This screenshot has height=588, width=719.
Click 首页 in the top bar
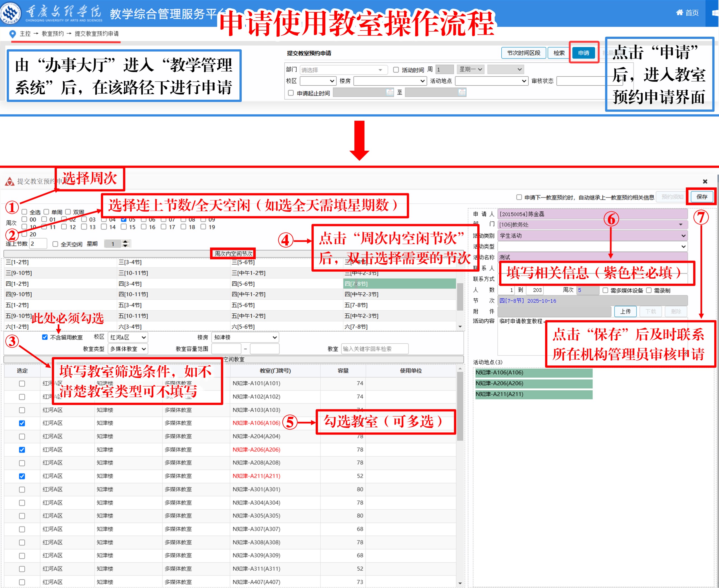pyautogui.click(x=692, y=13)
